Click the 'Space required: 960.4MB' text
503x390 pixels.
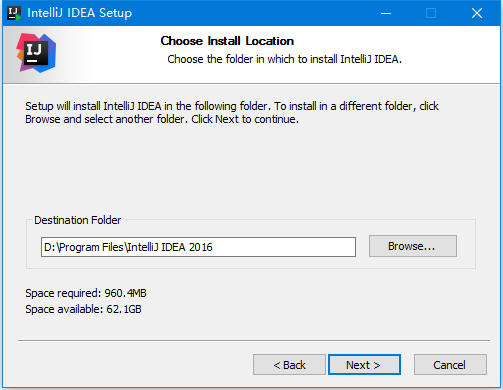tap(86, 293)
